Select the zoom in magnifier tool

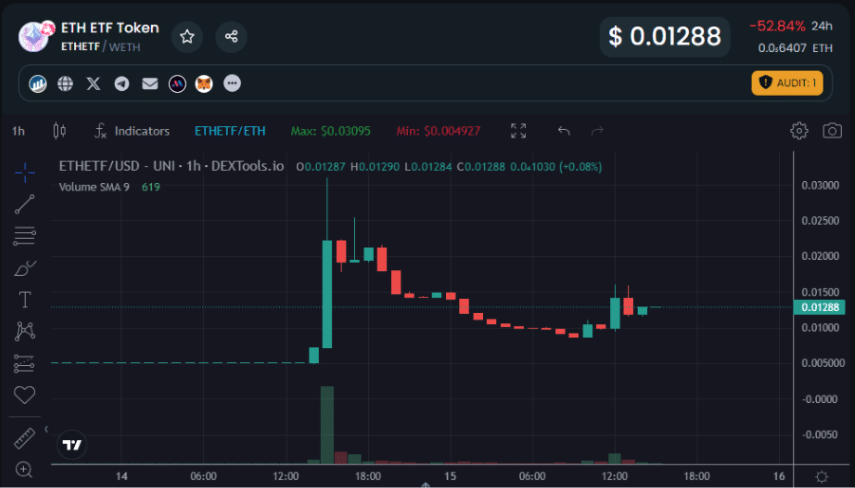tap(25, 469)
